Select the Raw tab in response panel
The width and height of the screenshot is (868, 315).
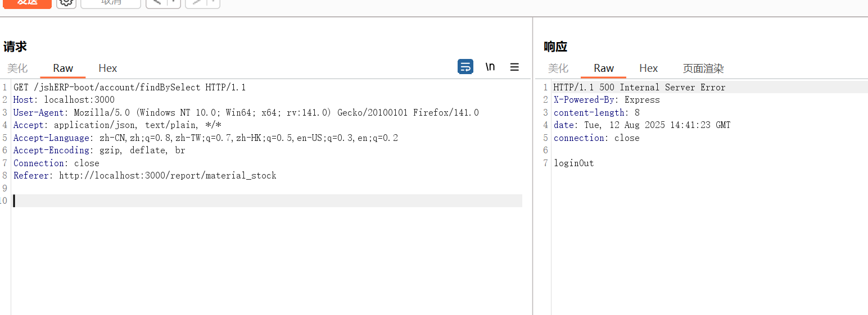pyautogui.click(x=604, y=69)
